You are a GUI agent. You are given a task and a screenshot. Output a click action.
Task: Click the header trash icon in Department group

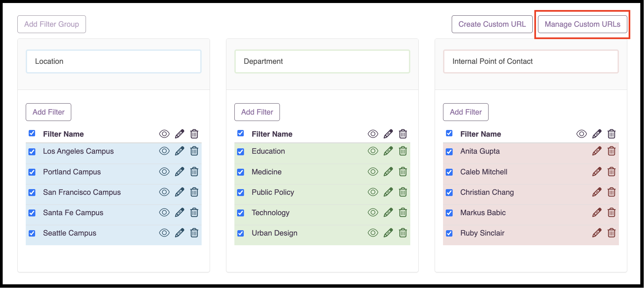pyautogui.click(x=403, y=134)
